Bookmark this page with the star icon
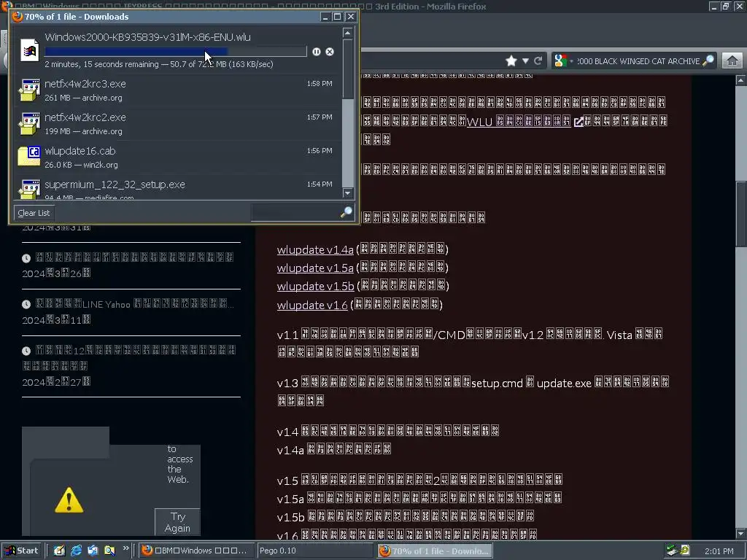Screen dimensions: 747x560 pyautogui.click(x=511, y=61)
